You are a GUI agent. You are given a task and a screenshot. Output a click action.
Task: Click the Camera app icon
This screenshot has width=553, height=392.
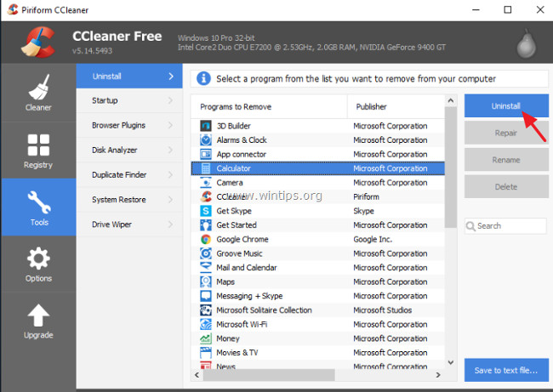tap(206, 183)
